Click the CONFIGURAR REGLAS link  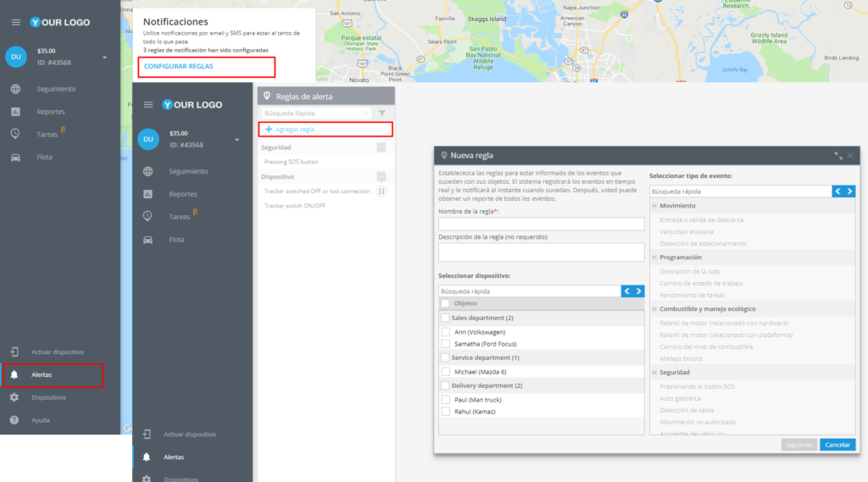pyautogui.click(x=179, y=66)
